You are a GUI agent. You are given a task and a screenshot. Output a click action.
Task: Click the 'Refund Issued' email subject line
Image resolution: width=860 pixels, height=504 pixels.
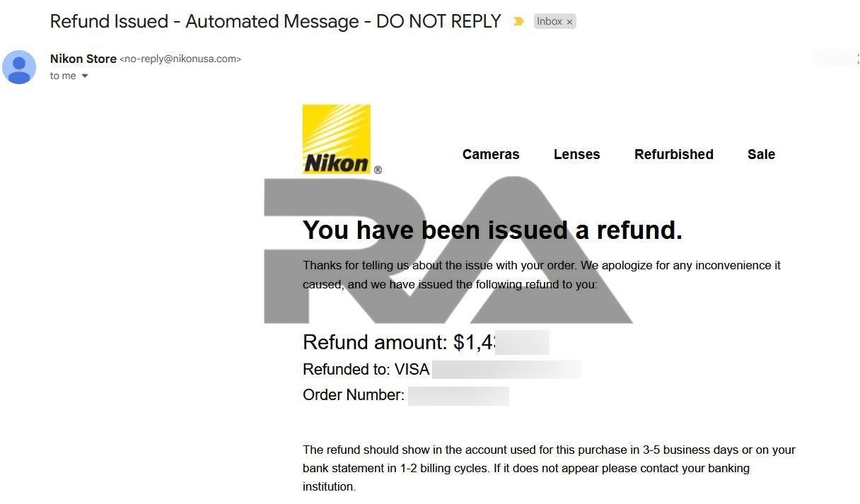275,21
